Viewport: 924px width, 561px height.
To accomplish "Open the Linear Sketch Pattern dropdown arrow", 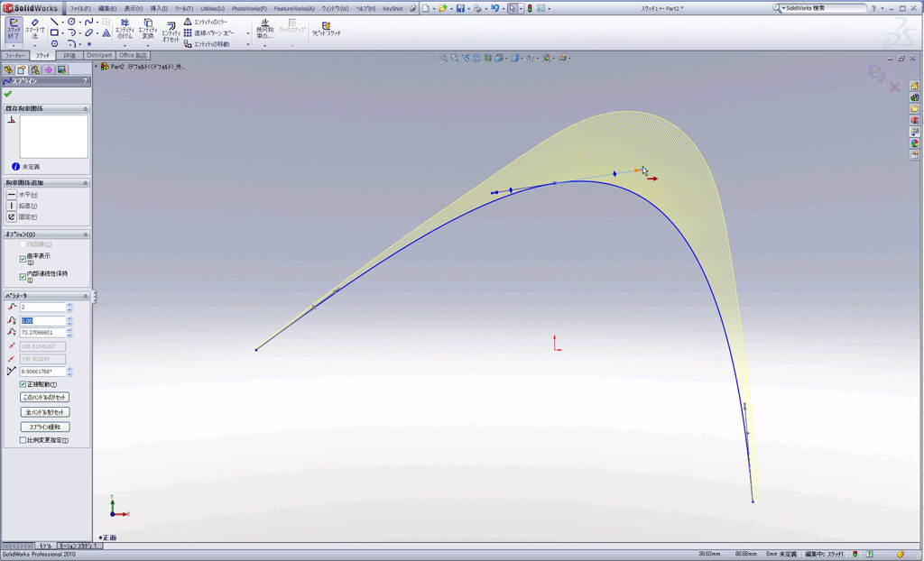I will [247, 33].
